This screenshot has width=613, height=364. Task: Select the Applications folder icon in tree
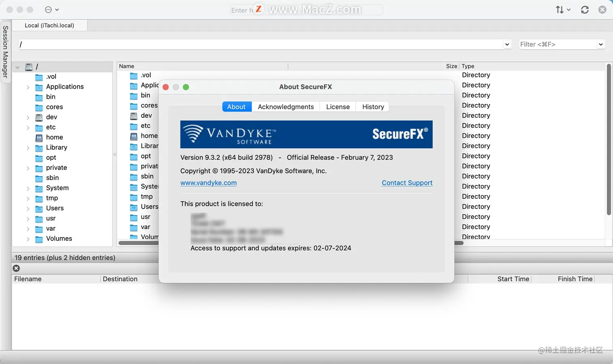[39, 87]
